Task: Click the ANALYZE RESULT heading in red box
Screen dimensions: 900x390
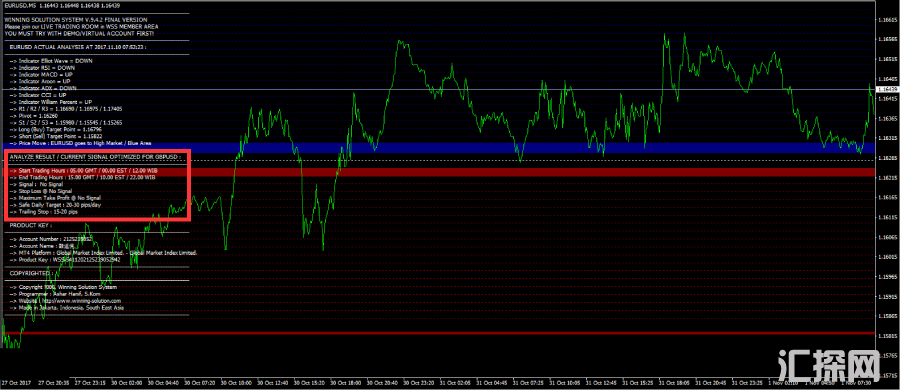Action: (95, 156)
